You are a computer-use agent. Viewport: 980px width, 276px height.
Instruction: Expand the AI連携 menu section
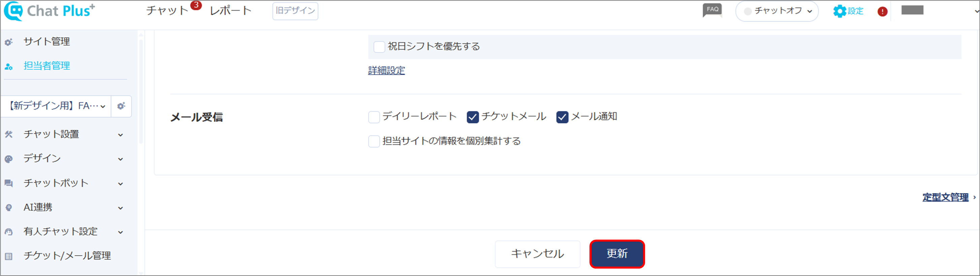(64, 208)
